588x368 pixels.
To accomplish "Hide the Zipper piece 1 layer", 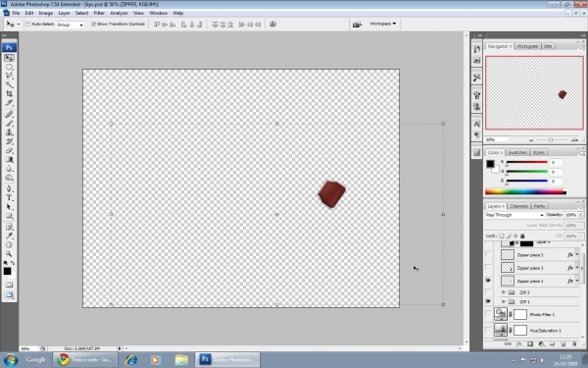I will (x=488, y=281).
